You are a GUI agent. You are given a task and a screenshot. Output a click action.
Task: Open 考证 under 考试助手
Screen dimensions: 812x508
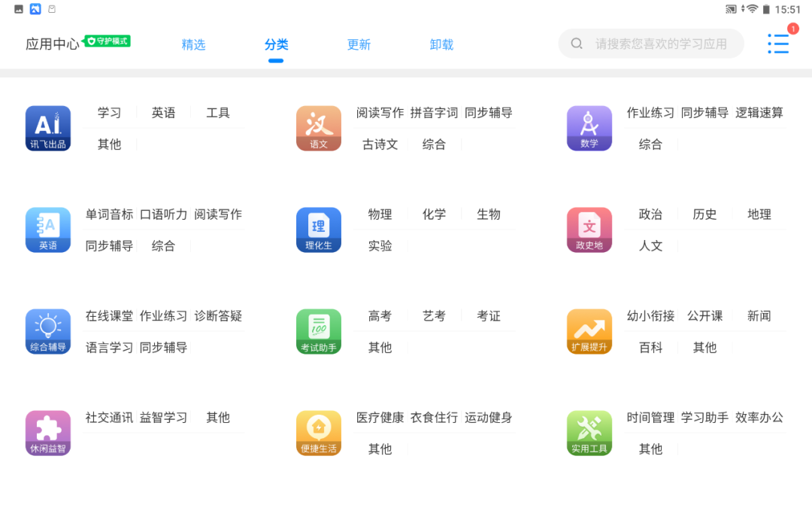489,316
